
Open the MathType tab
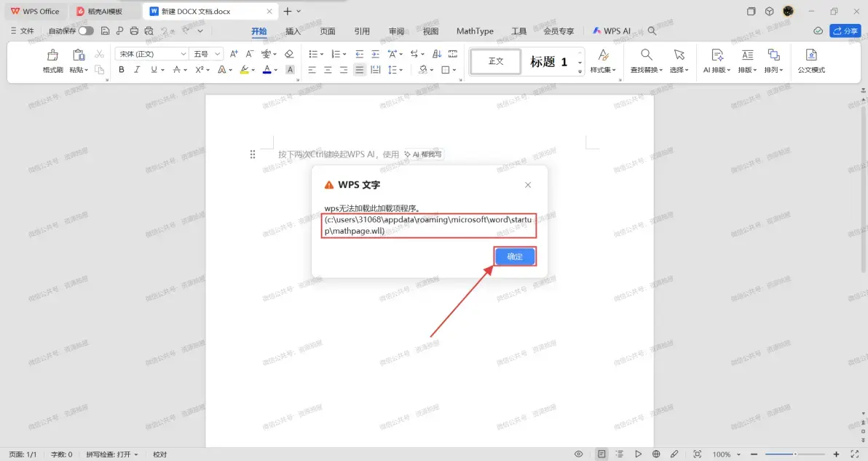click(x=474, y=31)
